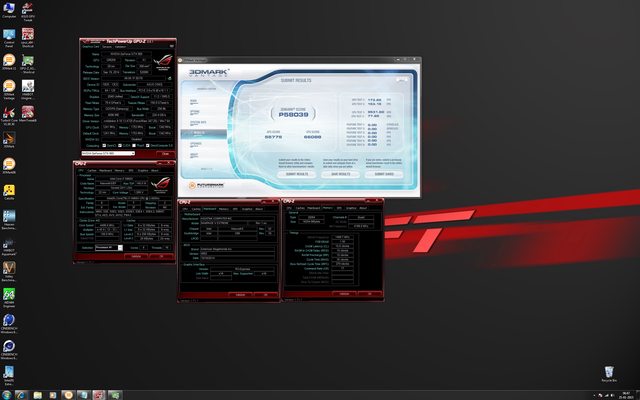Open the Recycle Bin on the desktop
Viewport: 640px width, 400px height.
[x=609, y=374]
